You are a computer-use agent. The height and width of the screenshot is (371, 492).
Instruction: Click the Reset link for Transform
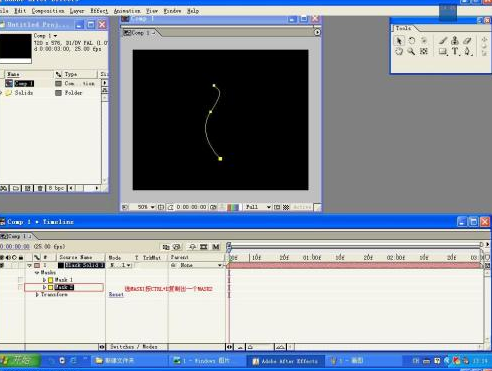point(116,295)
